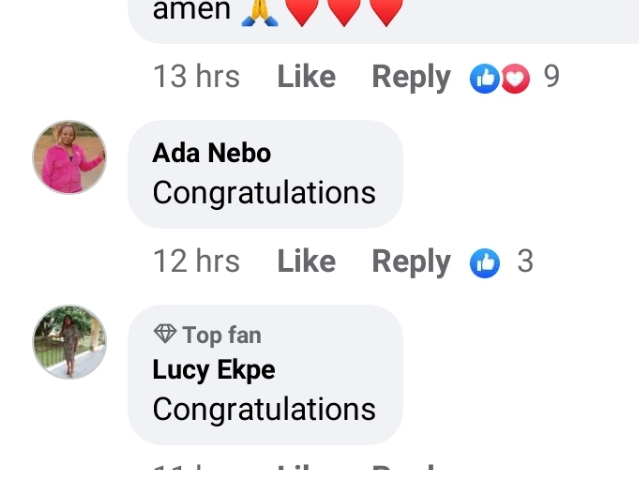639x493 pixels.
Task: Reply to the comment posted 13 hrs ago
Action: click(x=411, y=77)
